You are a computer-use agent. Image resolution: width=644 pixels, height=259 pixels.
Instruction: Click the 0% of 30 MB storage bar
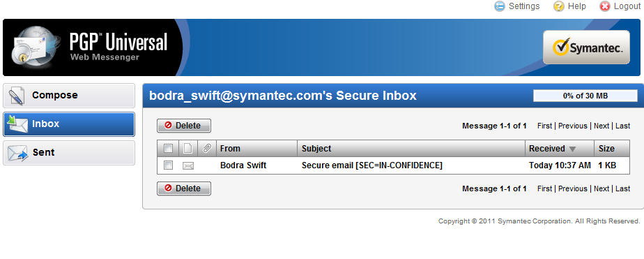(585, 96)
